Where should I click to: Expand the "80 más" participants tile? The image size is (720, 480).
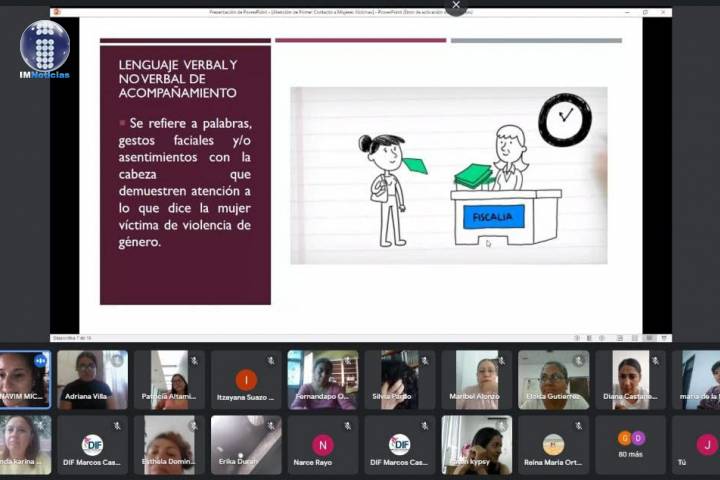click(x=630, y=445)
